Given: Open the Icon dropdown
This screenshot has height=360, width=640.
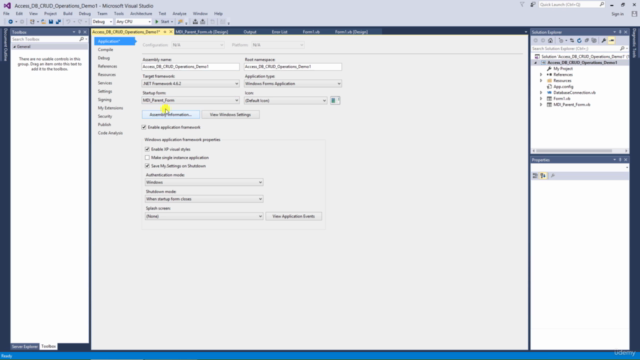Looking at the screenshot, I should [285, 100].
